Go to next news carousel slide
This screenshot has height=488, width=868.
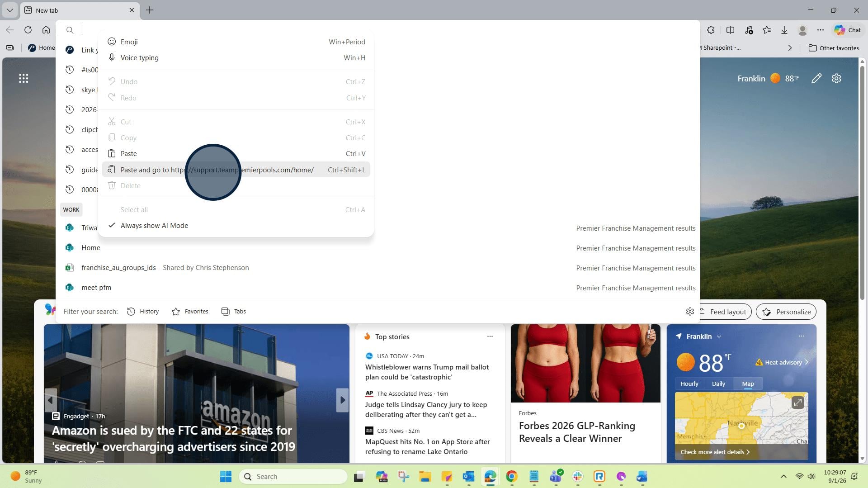point(343,400)
